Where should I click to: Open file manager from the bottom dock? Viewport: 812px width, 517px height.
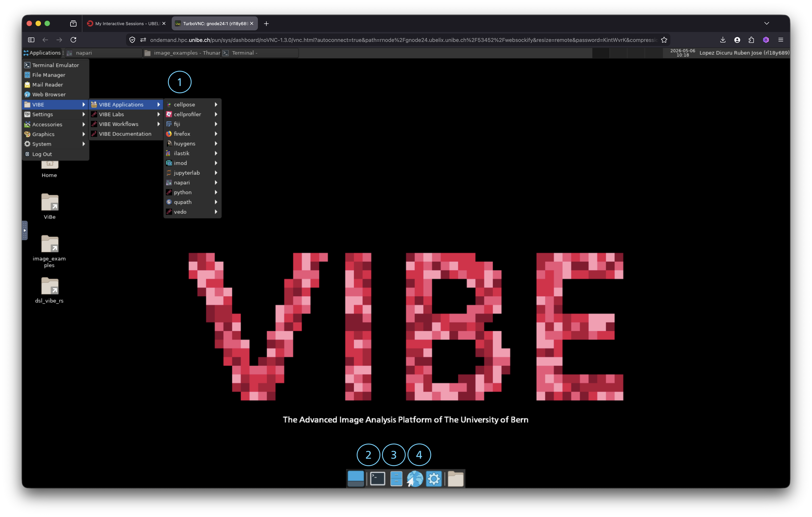click(396, 479)
